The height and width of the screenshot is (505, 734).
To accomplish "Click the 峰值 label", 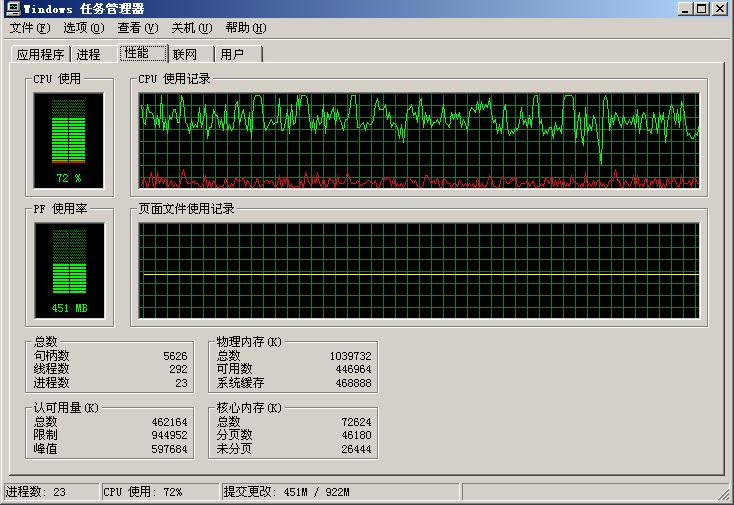I will pos(45,448).
